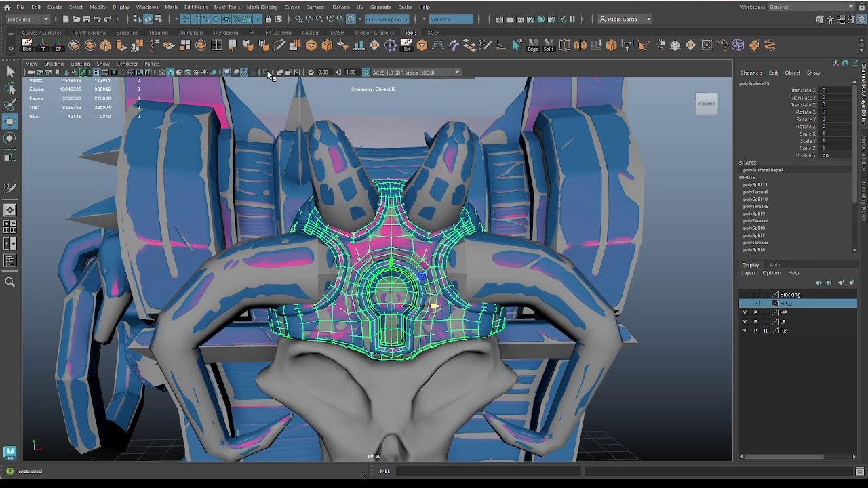Open the Pablo Garcia account dropdown
The width and height of the screenshot is (868, 488).
click(x=625, y=19)
